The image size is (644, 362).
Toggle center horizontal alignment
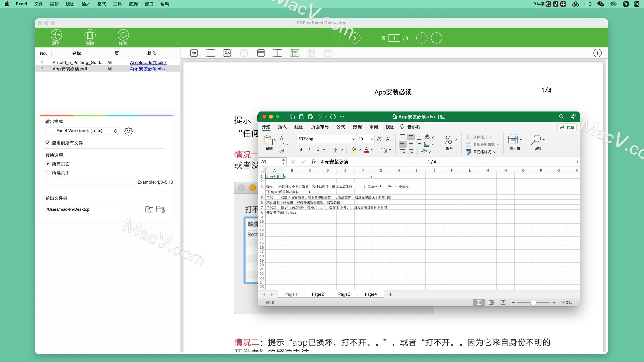(411, 144)
